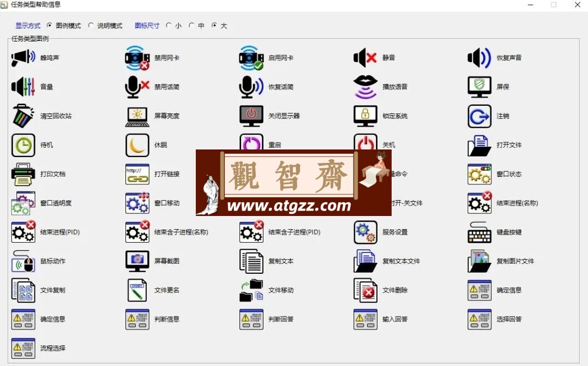The height and width of the screenshot is (366, 588).
Task: Click the 注销 blue logout arrow icon
Action: pyautogui.click(x=479, y=116)
